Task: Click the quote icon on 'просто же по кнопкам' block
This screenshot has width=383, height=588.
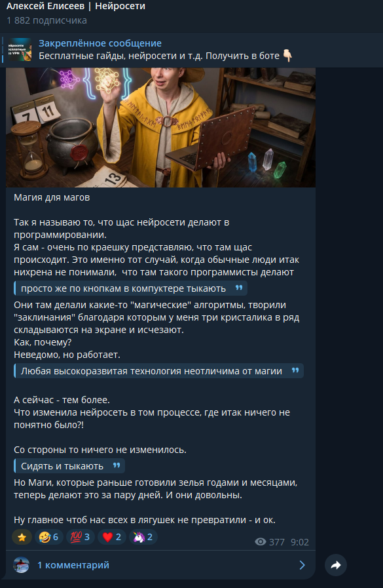Action: [x=239, y=288]
